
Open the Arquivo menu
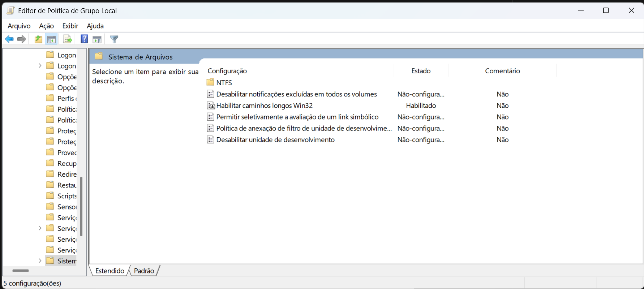point(19,26)
